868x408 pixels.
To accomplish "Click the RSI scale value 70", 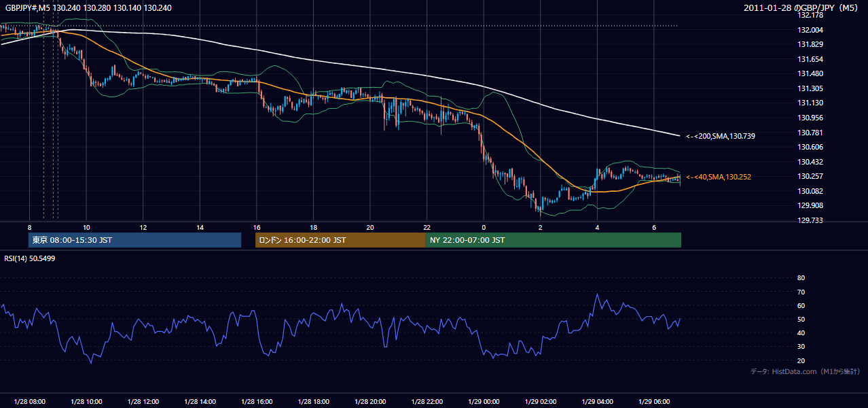I will [801, 292].
